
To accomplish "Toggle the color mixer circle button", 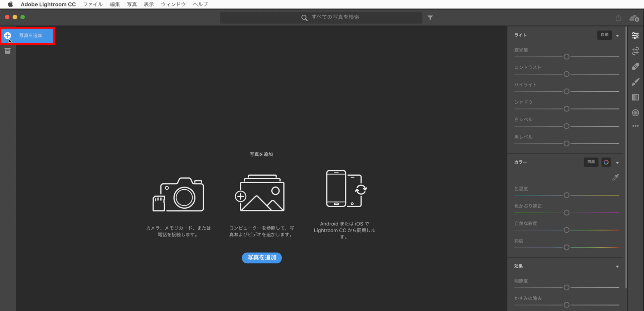I will [606, 162].
